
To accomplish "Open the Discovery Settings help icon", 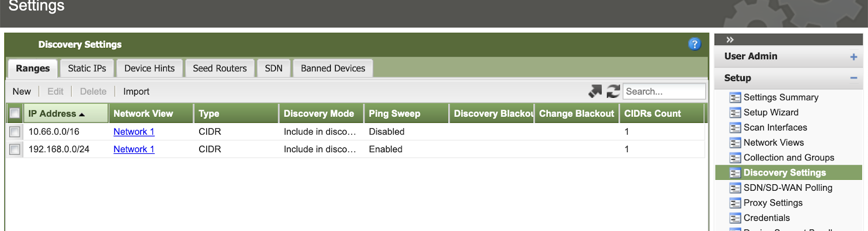I will click(694, 44).
